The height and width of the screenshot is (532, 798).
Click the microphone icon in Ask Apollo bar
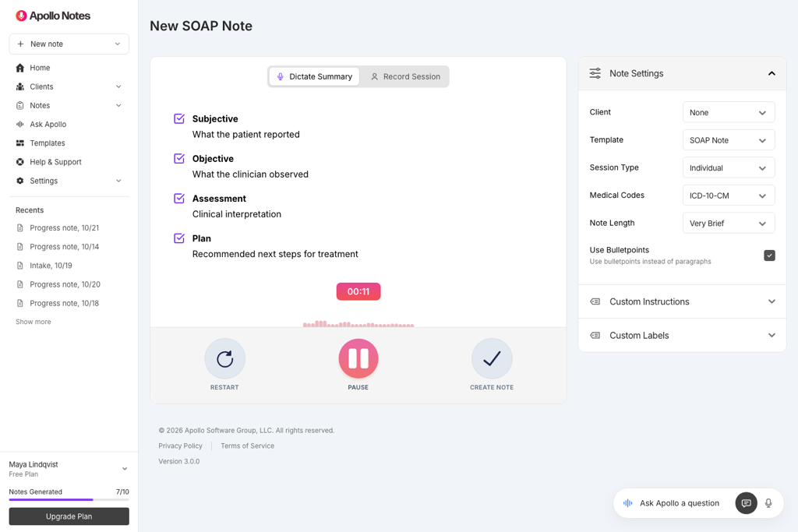768,503
